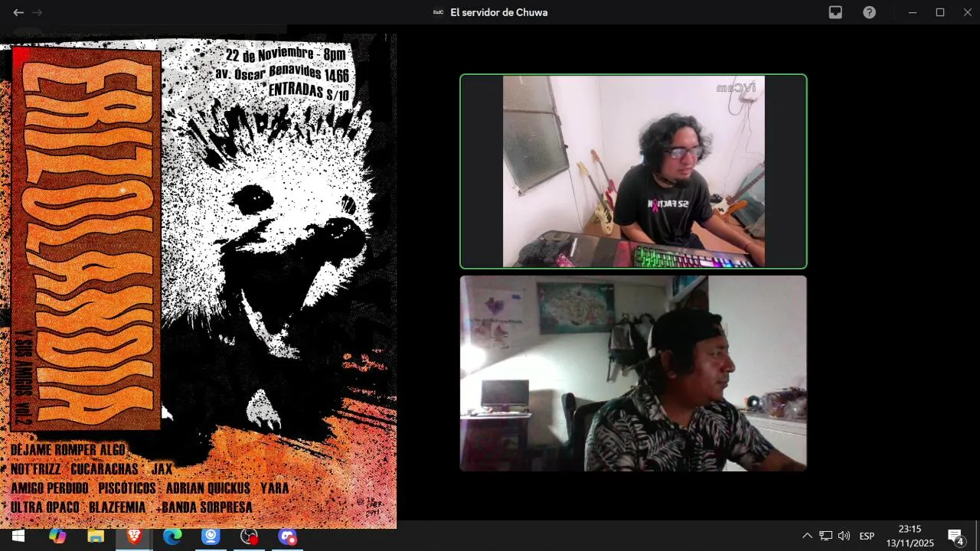Focus the man in floral shirt video tile
Viewport: 980px width, 551px height.
pyautogui.click(x=633, y=373)
